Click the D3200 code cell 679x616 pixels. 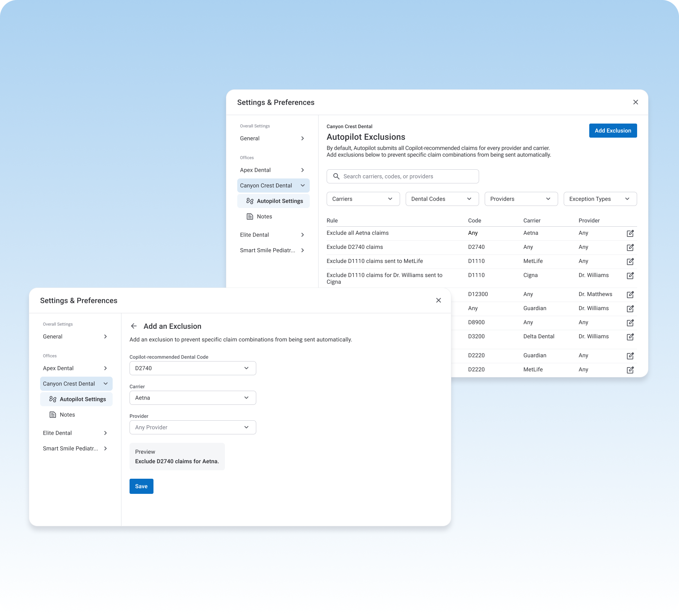tap(476, 337)
